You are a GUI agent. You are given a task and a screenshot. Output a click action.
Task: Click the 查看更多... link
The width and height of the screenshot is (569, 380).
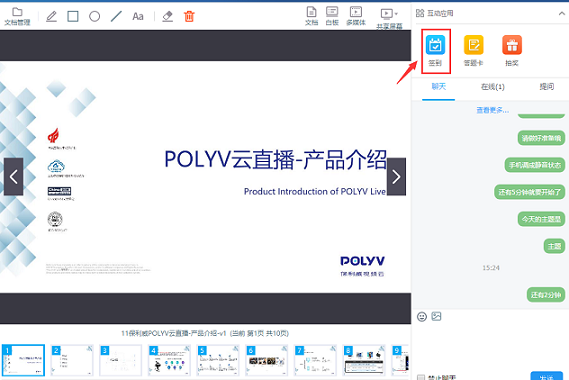492,110
